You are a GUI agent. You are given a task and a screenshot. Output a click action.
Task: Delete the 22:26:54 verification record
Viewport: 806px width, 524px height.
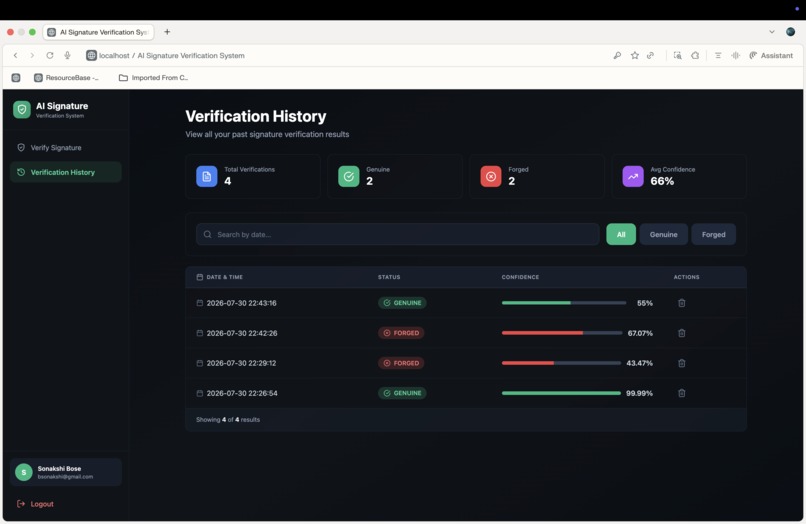pyautogui.click(x=682, y=393)
